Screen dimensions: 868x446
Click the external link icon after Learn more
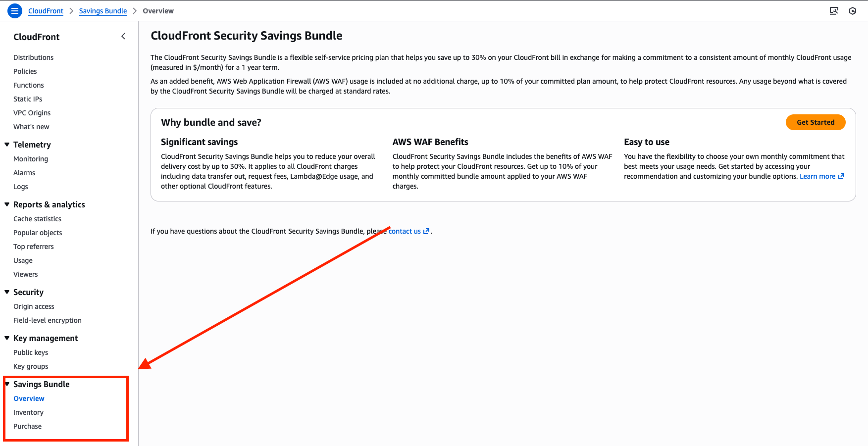841,176
